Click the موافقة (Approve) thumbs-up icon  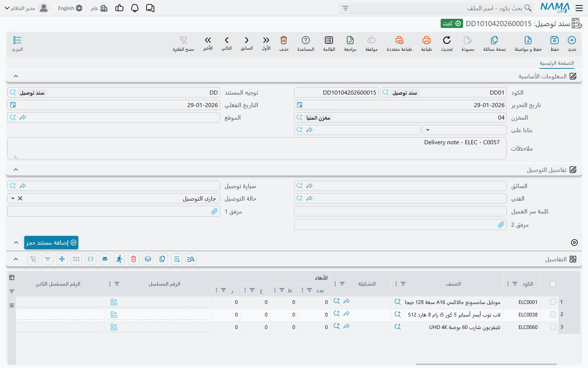pos(372,40)
